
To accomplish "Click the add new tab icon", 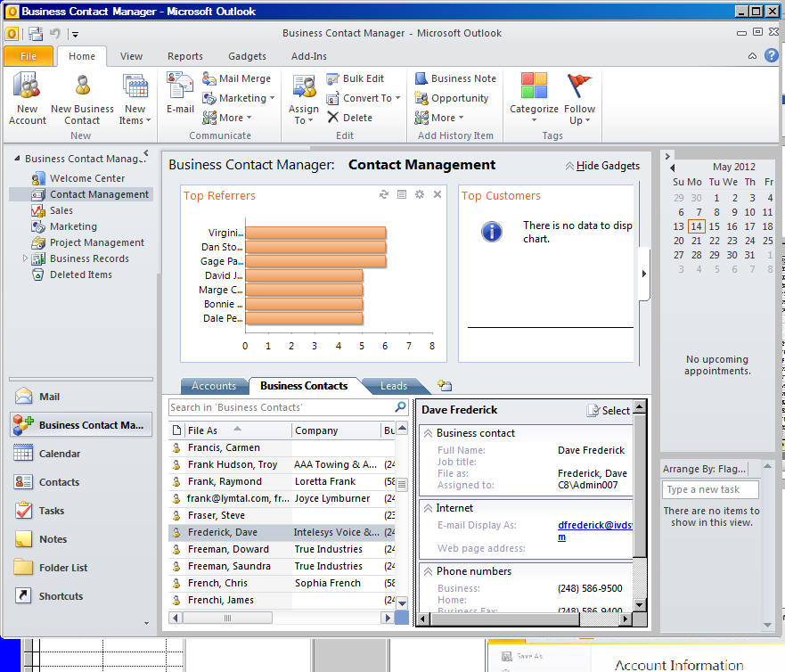I will point(445,385).
